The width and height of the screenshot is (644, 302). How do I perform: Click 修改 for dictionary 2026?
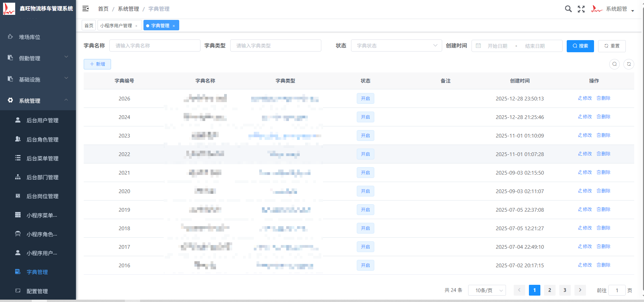point(585,98)
